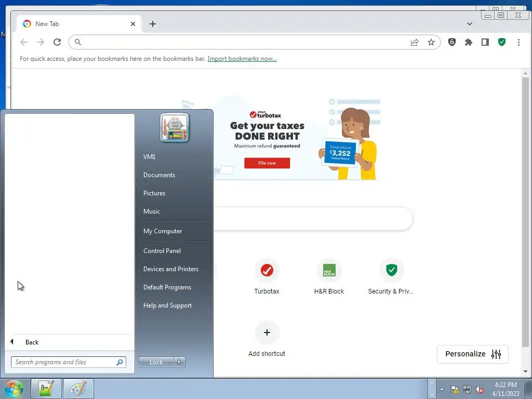Click the Personalize button

pyautogui.click(x=473, y=354)
